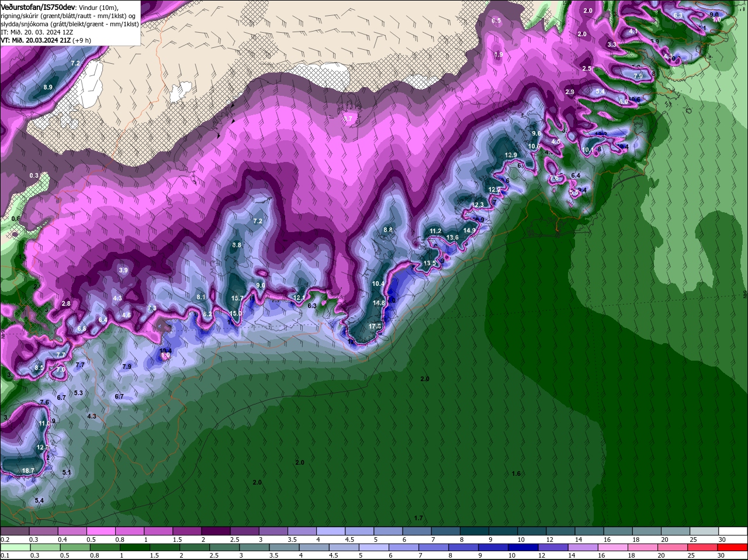This screenshot has width=748, height=560.
Task: Click the 18.7 precipitation value on the map
Action: (x=28, y=471)
